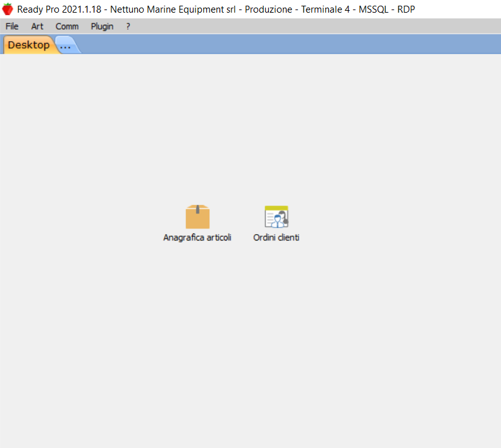The height and width of the screenshot is (448, 501).
Task: Switch to the "..." tab
Action: click(x=66, y=46)
